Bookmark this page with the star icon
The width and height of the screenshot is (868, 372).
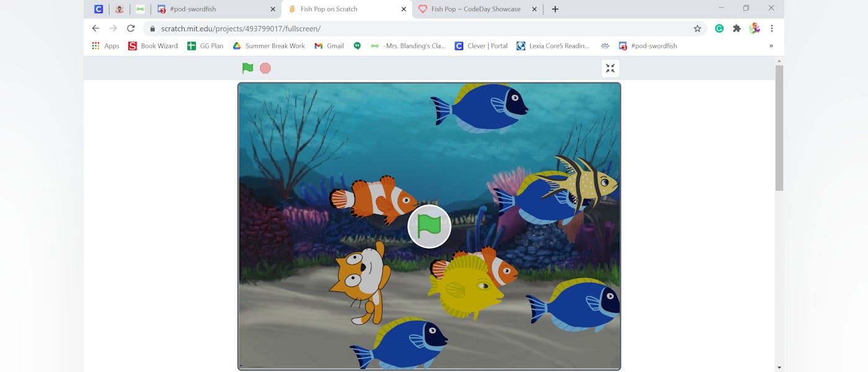tap(697, 29)
